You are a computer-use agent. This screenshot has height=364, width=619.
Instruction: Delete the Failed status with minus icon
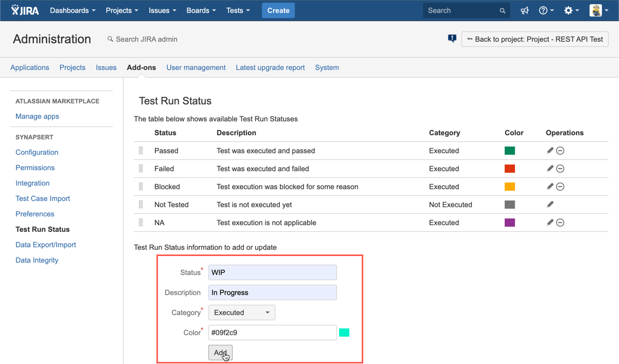[560, 169]
